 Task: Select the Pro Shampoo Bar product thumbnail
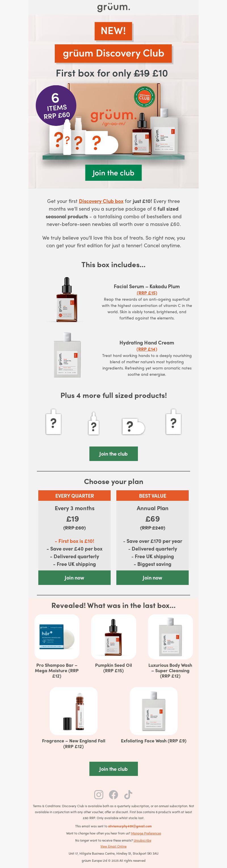pyautogui.click(x=57, y=637)
